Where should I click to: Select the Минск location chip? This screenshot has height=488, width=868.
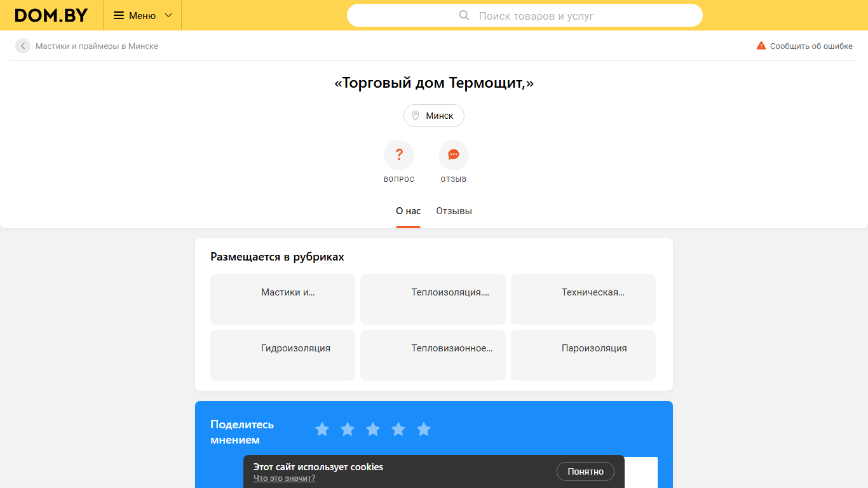point(434,116)
